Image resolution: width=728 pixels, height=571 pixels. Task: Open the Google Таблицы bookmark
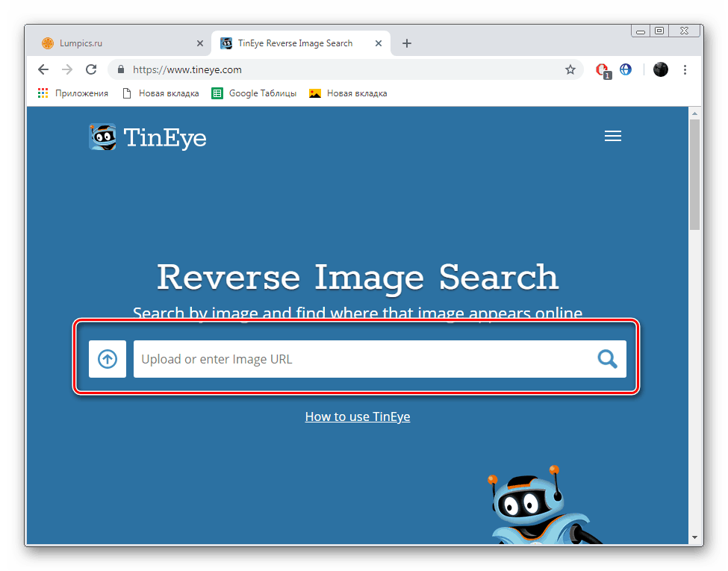[x=254, y=93]
